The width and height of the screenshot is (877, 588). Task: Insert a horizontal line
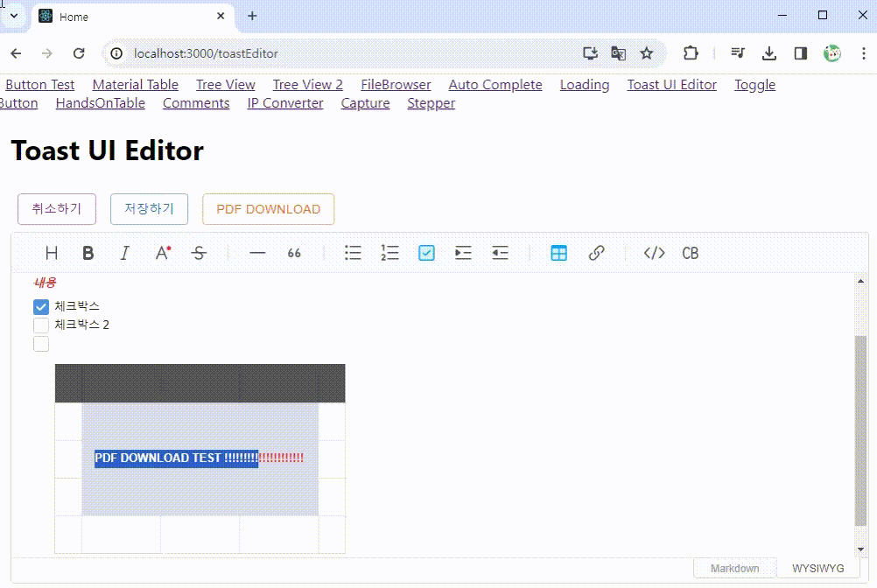(x=257, y=253)
